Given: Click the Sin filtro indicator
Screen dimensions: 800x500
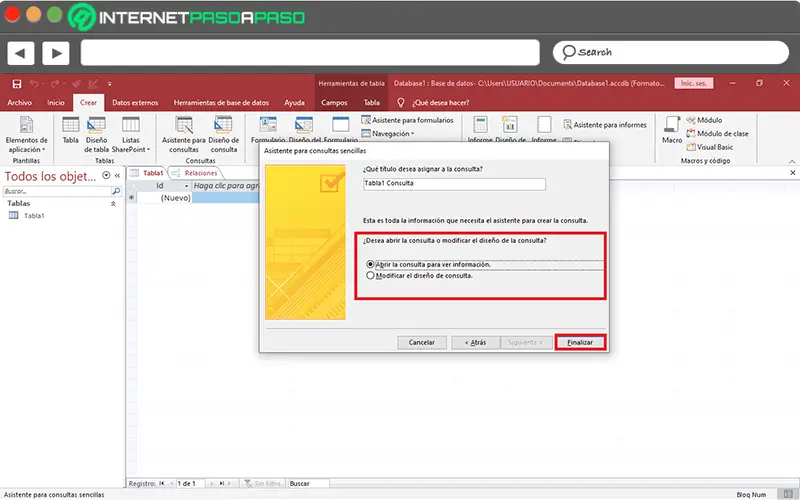Looking at the screenshot, I should [263, 483].
